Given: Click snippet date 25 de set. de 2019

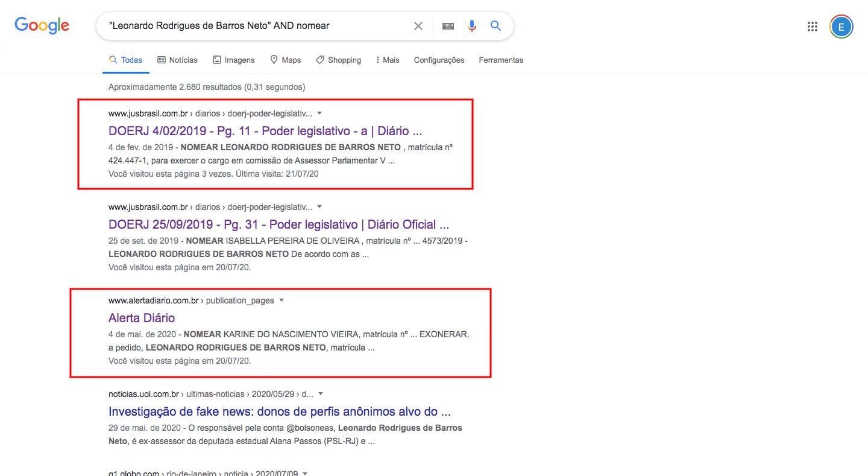Looking at the screenshot, I should [143, 241].
